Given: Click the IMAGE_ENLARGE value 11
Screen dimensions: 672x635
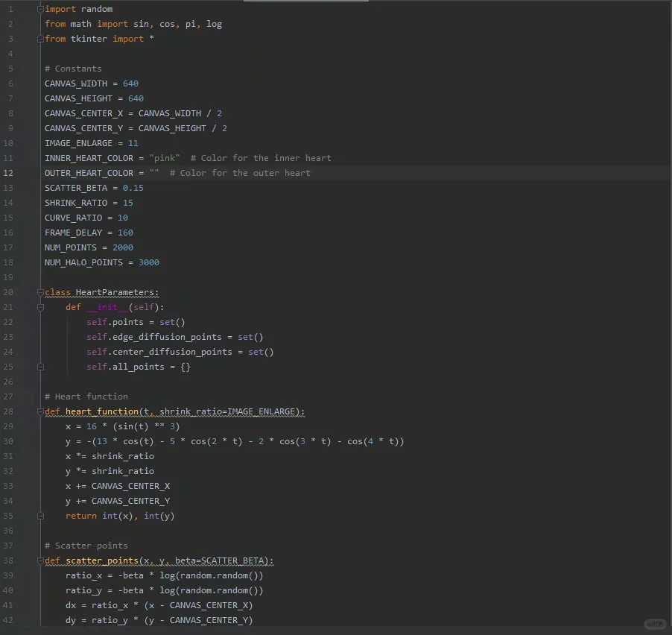Looking at the screenshot, I should (x=133, y=143).
